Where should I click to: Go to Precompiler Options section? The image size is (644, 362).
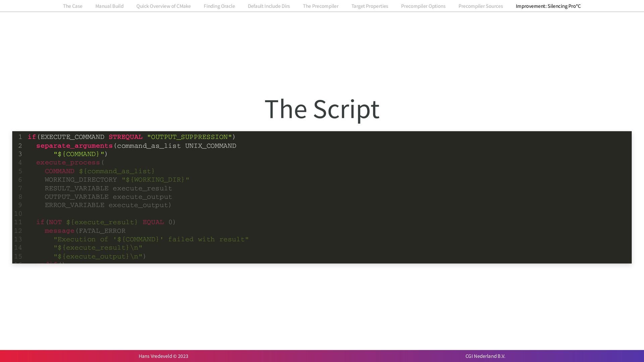(x=423, y=6)
